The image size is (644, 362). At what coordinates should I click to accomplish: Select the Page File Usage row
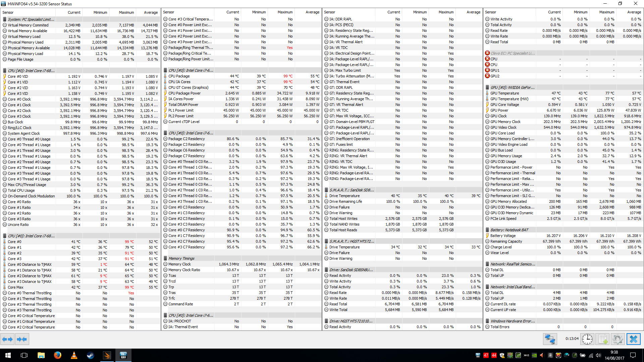(x=80, y=59)
